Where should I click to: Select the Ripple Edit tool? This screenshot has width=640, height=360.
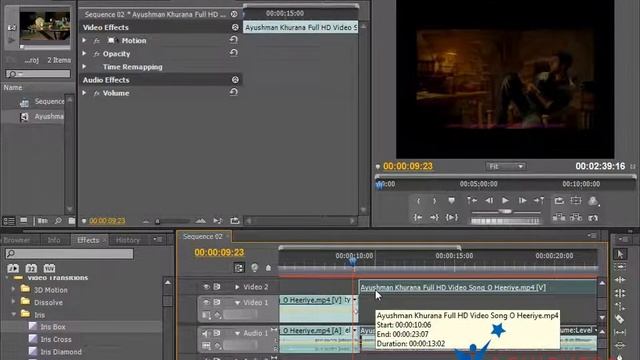[620, 280]
